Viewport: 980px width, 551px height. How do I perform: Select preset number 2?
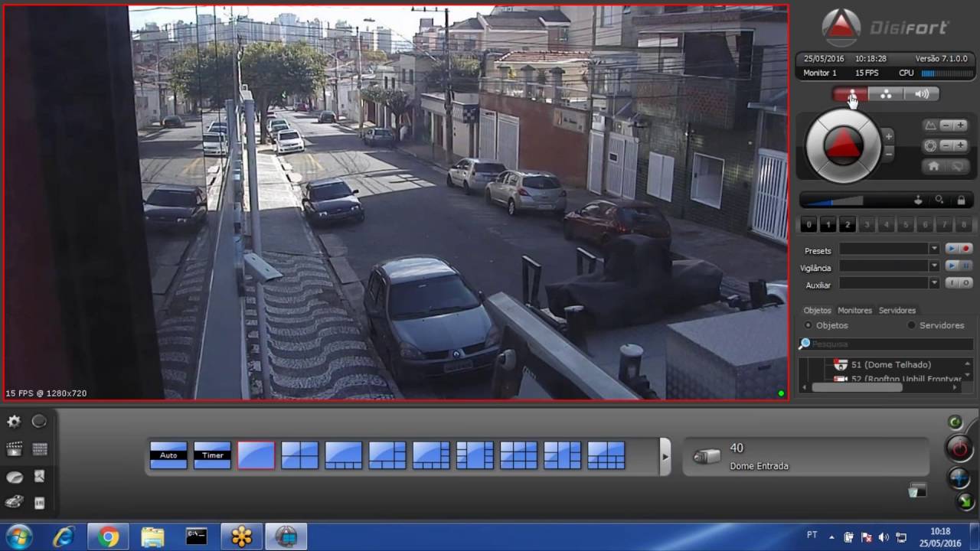tap(848, 225)
